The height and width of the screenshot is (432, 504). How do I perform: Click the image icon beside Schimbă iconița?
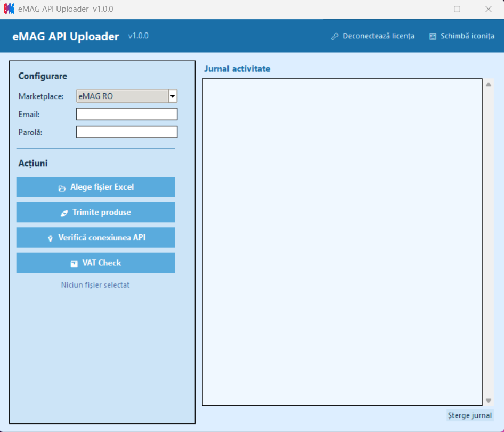click(433, 36)
